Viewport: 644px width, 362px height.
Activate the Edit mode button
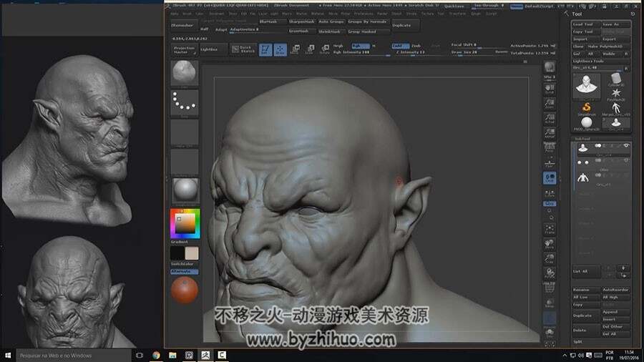click(265, 49)
